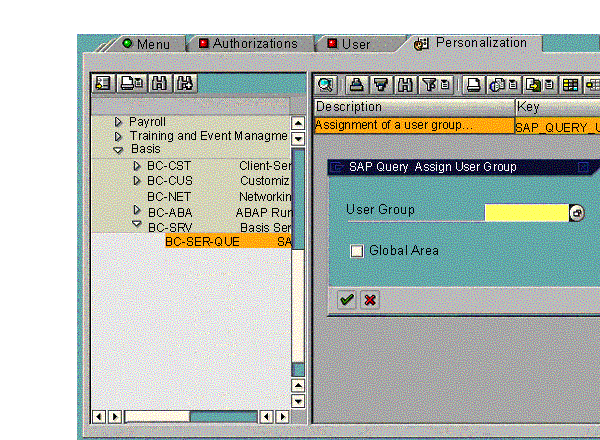Click the sort descending icon in list toolbar
600x440 pixels.
(x=381, y=84)
